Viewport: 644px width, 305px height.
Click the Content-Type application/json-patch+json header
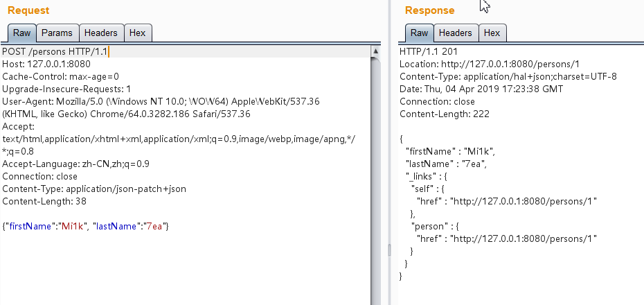point(93,189)
